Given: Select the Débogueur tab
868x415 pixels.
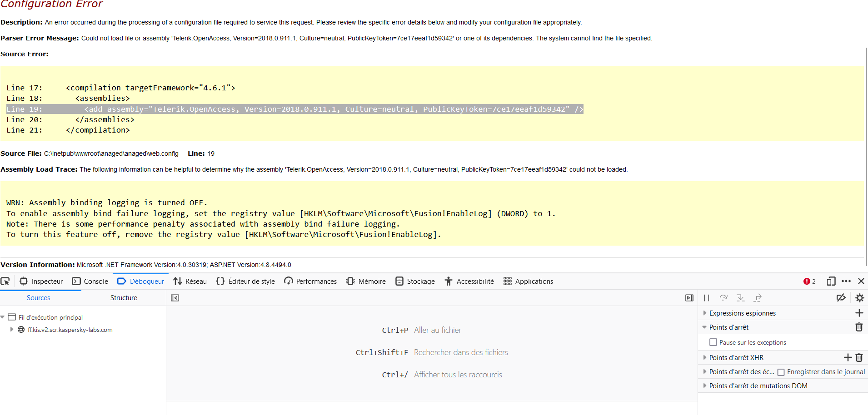Looking at the screenshot, I should [141, 282].
